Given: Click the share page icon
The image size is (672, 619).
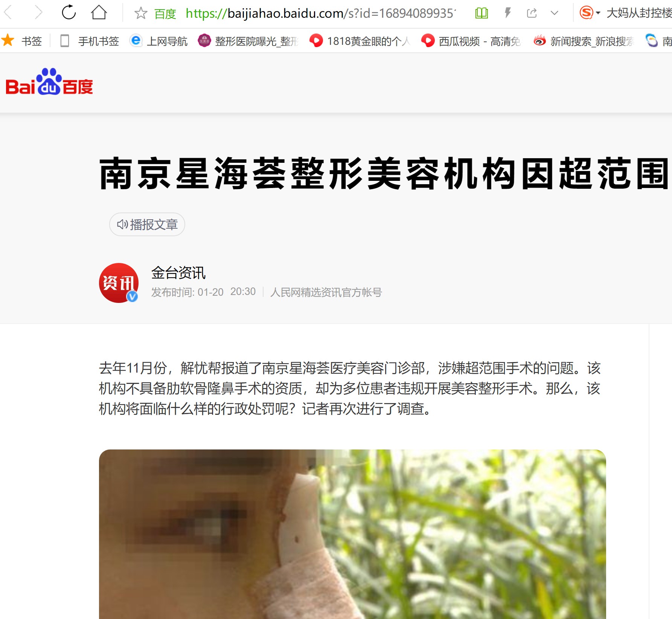Looking at the screenshot, I should 532,13.
